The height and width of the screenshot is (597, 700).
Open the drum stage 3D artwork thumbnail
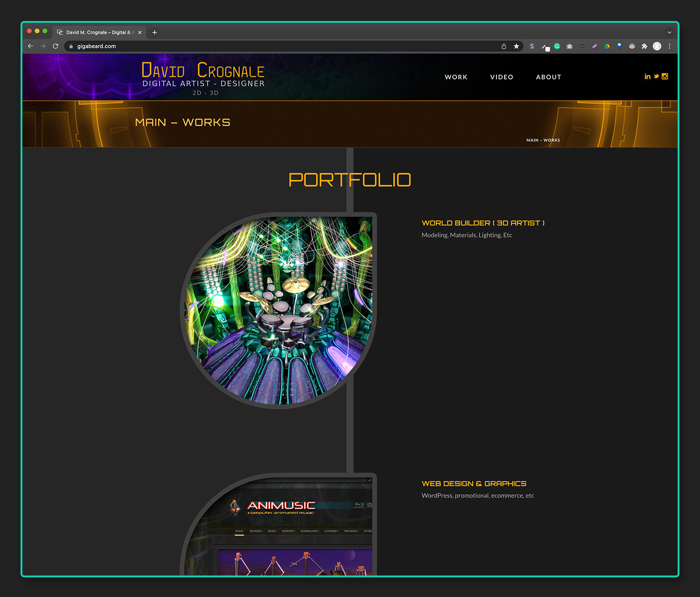point(279,311)
